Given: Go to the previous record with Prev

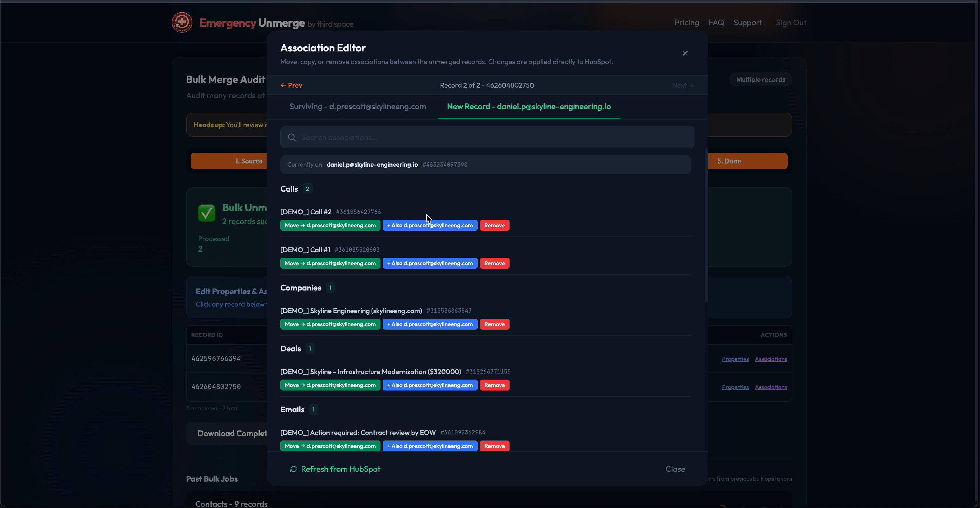Looking at the screenshot, I should point(291,85).
